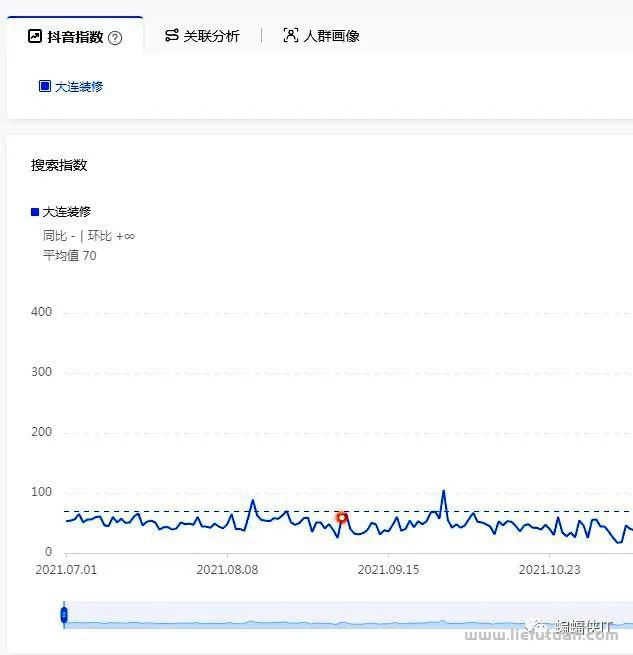Click the 2021.10.23 axis label

(x=549, y=570)
